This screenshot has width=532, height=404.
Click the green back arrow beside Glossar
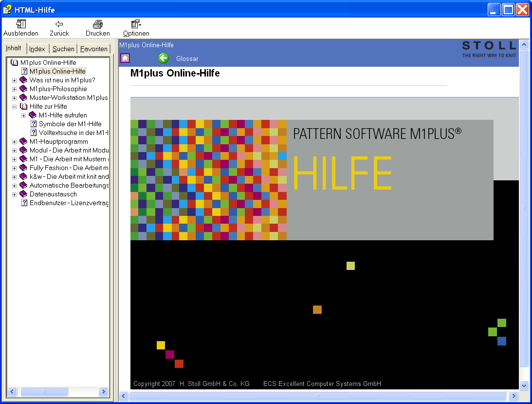[164, 58]
